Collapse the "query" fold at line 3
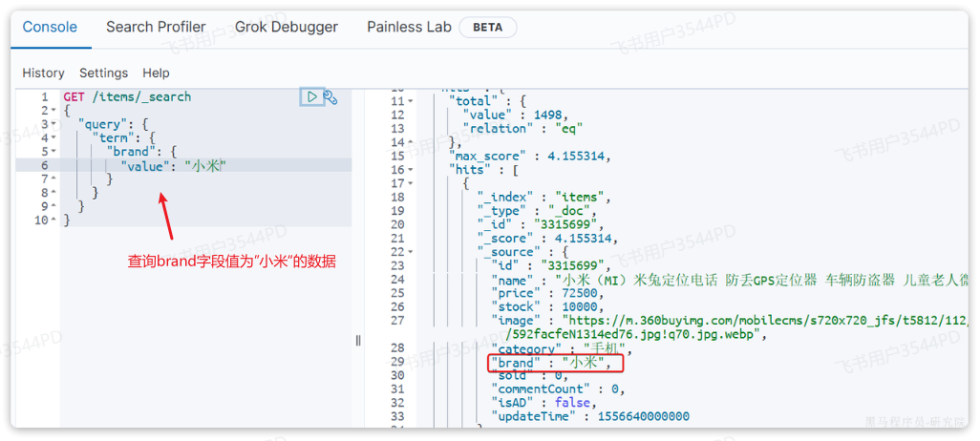The width and height of the screenshot is (980, 441). click(53, 124)
